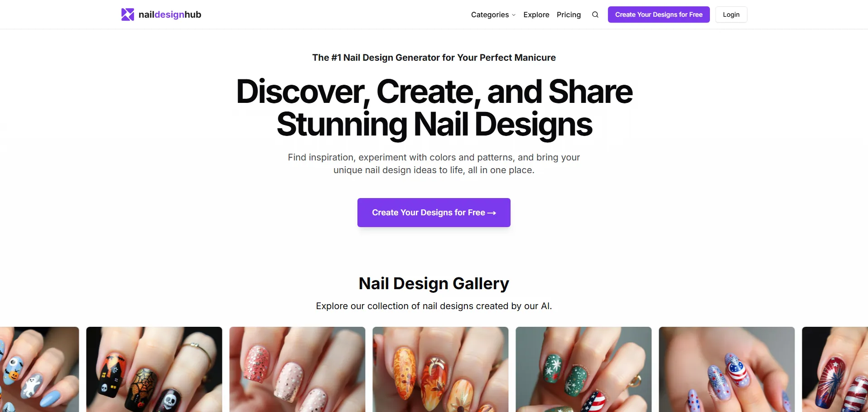The width and height of the screenshot is (868, 412).
Task: Select the American flag lavender nails thumbnail
Action: click(727, 369)
